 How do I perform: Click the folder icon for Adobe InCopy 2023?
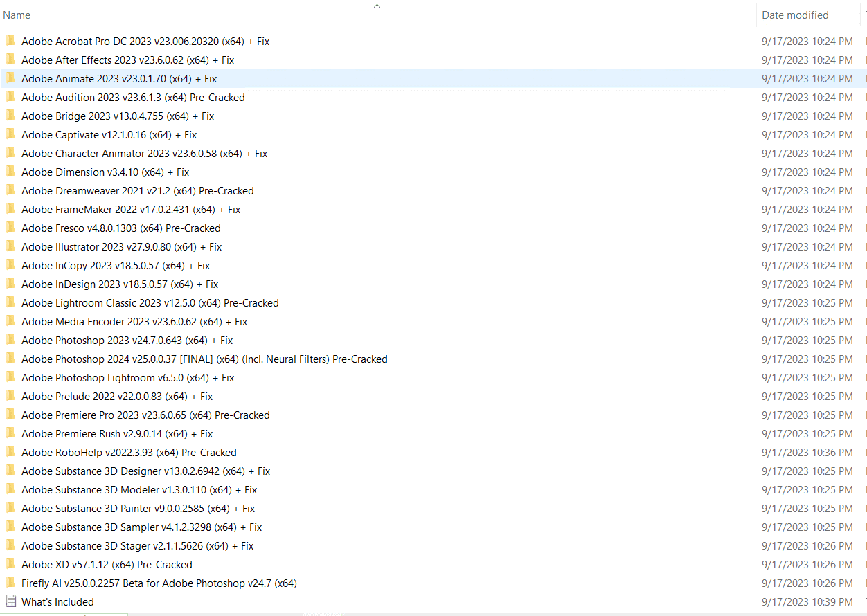pos(10,265)
